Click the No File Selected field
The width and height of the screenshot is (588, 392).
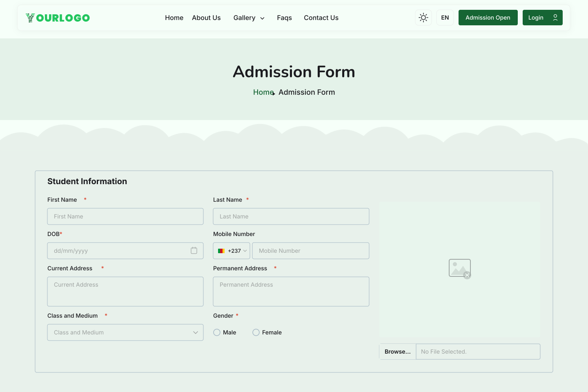[x=478, y=352]
